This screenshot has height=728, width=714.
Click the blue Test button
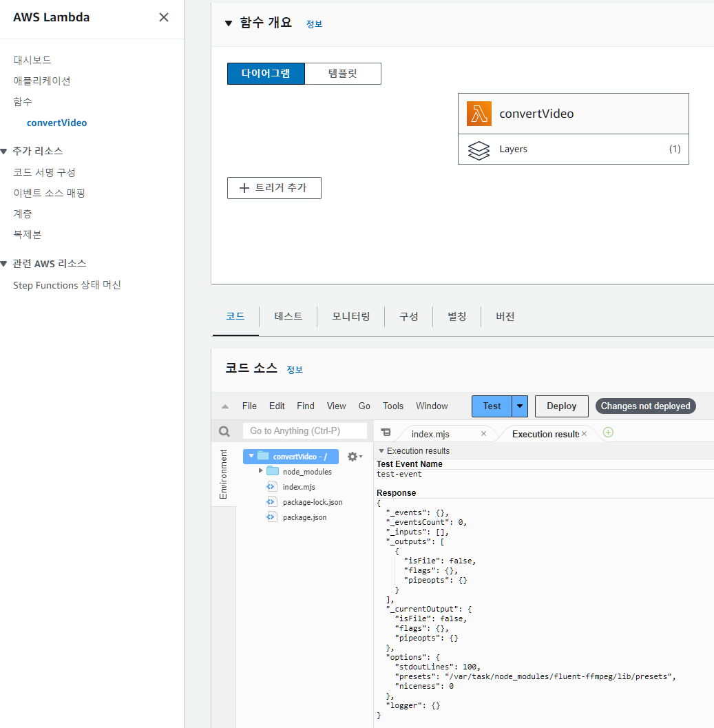[x=492, y=406]
